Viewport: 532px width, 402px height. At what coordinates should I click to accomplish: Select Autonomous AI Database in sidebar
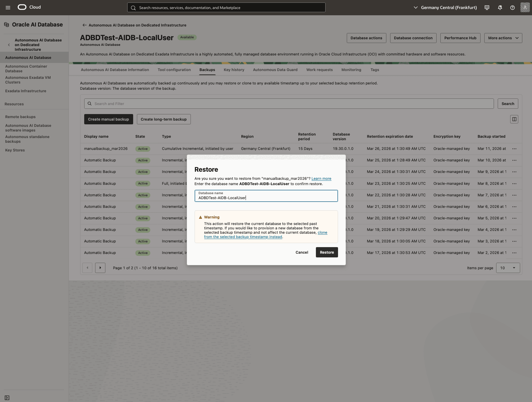point(34,58)
